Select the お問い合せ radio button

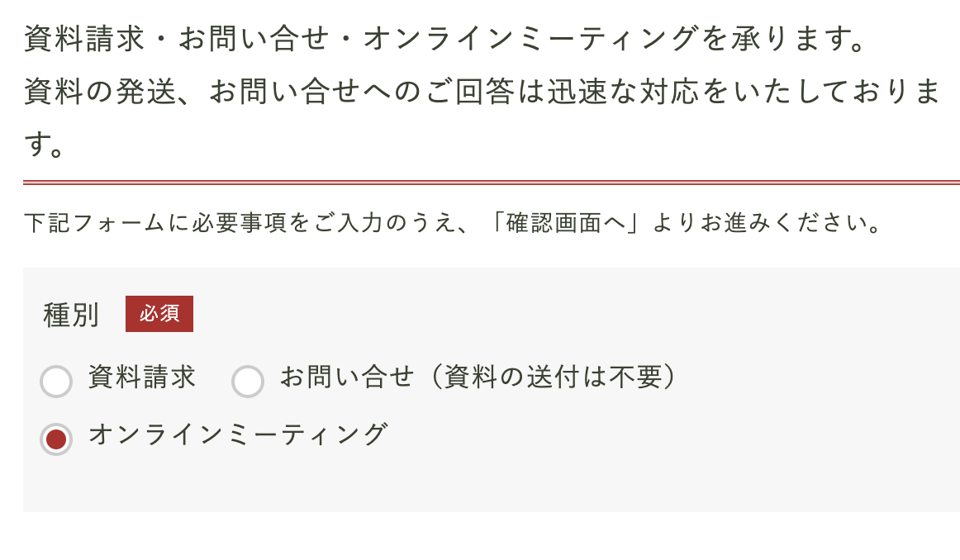pos(247,382)
